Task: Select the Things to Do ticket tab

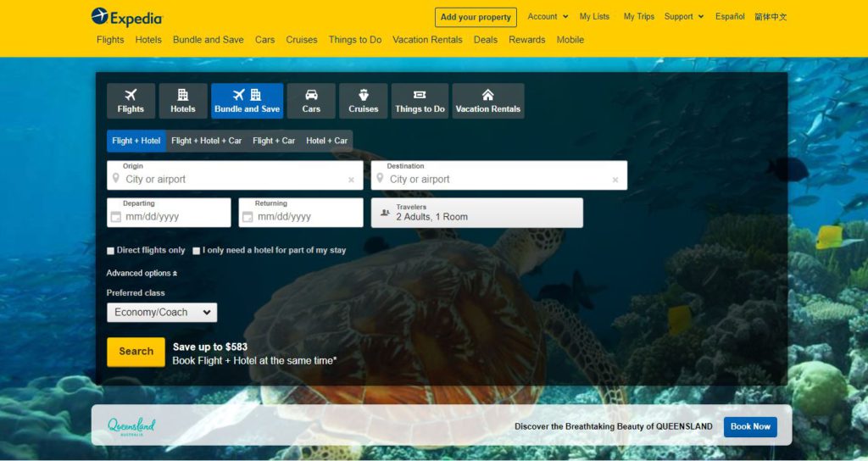Action: tap(420, 101)
